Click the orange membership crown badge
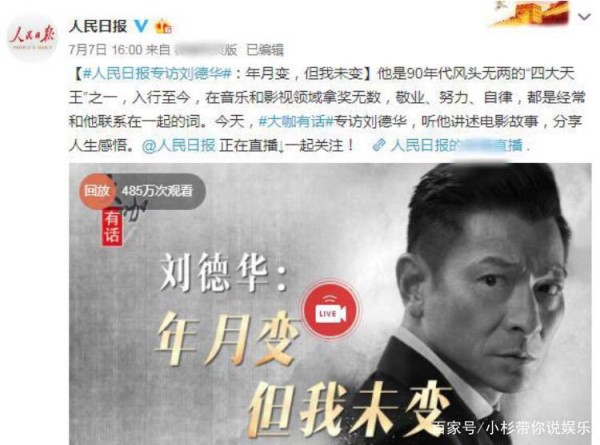The width and height of the screenshot is (600, 445). (163, 26)
